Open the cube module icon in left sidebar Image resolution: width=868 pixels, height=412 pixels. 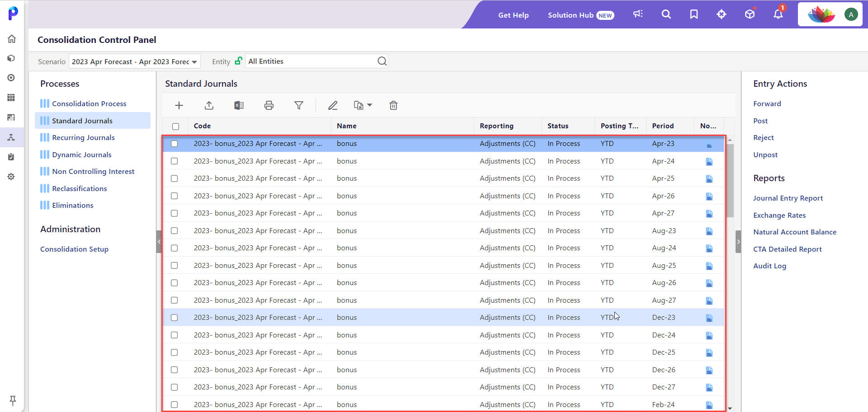tap(11, 58)
